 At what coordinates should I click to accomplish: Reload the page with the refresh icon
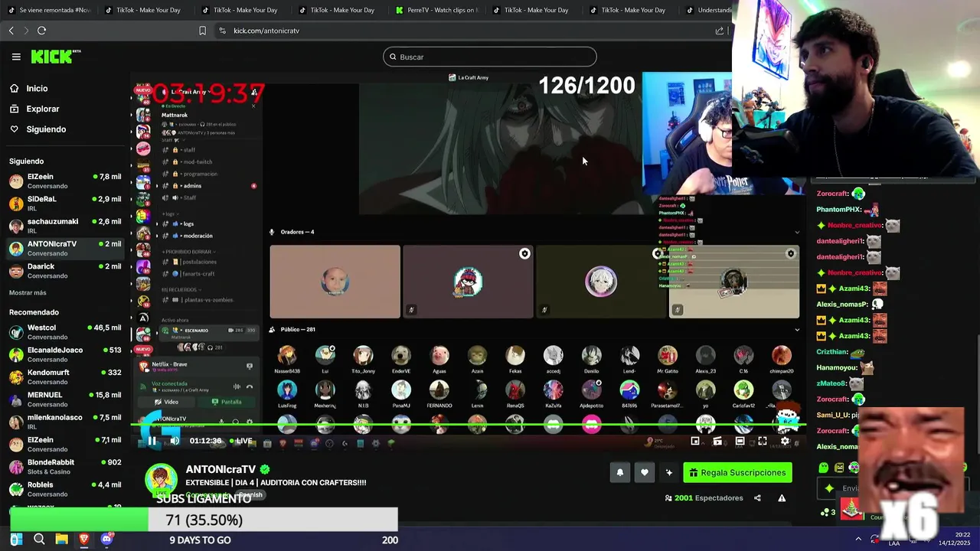[41, 31]
